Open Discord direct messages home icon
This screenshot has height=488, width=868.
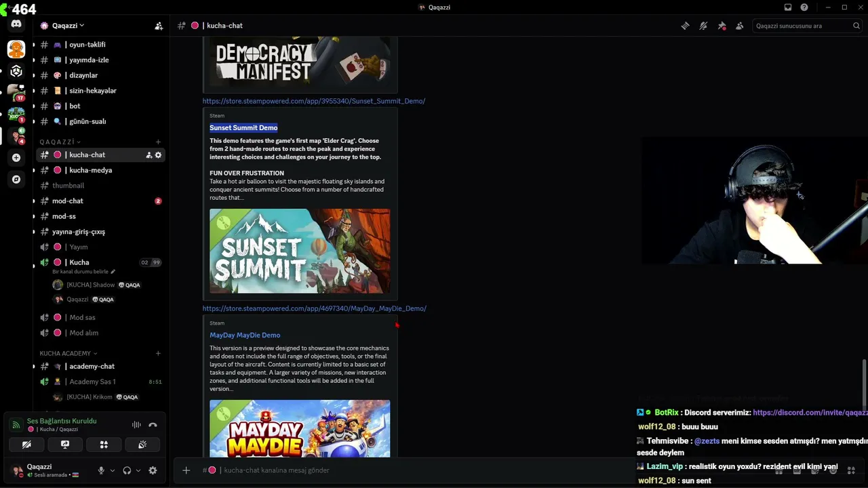[x=16, y=24]
